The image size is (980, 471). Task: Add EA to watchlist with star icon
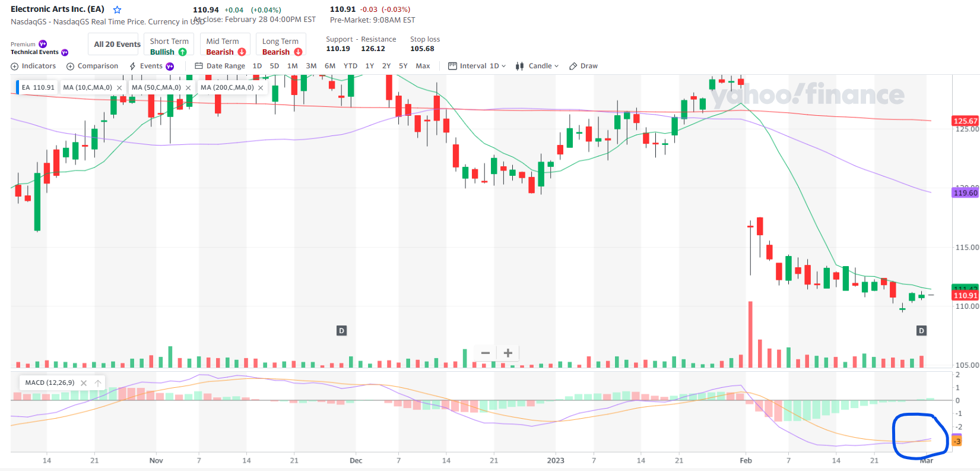tap(118, 10)
